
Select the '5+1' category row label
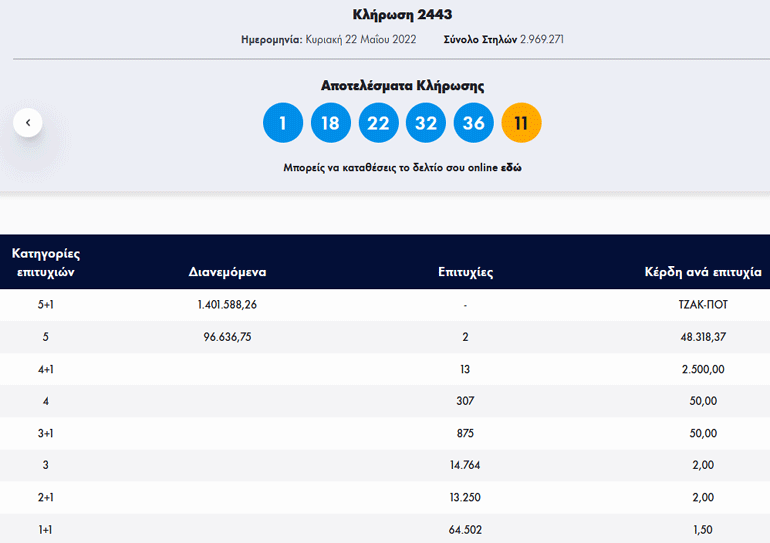click(x=46, y=305)
